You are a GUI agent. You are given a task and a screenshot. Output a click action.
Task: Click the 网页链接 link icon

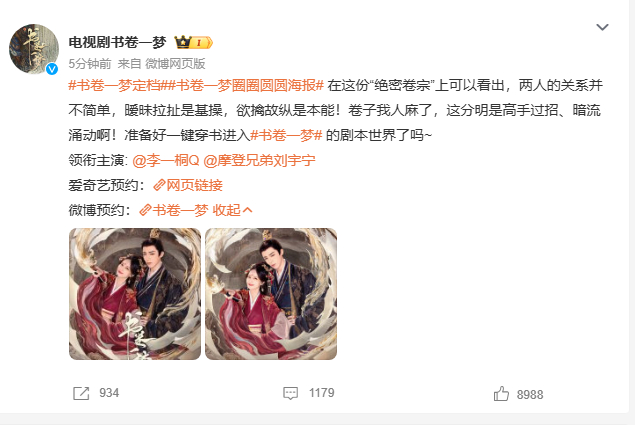[159, 186]
